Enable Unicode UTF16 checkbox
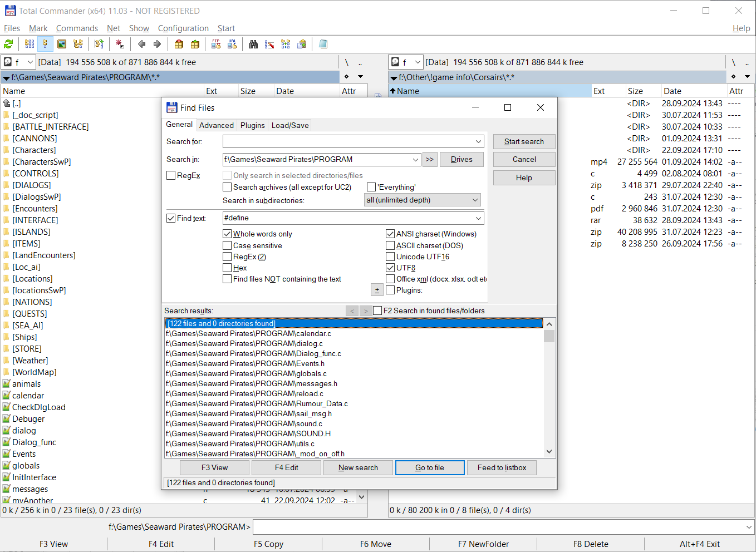756x552 pixels. click(x=390, y=257)
